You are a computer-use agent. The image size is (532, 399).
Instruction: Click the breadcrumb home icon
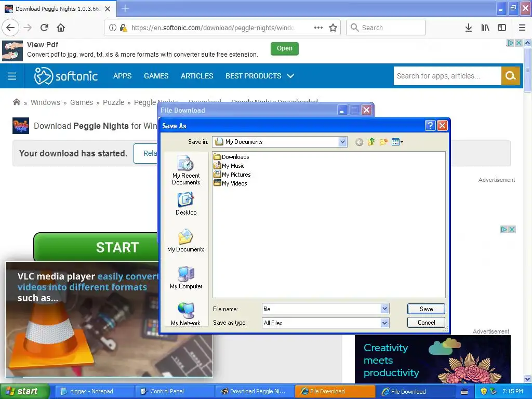pyautogui.click(x=16, y=102)
